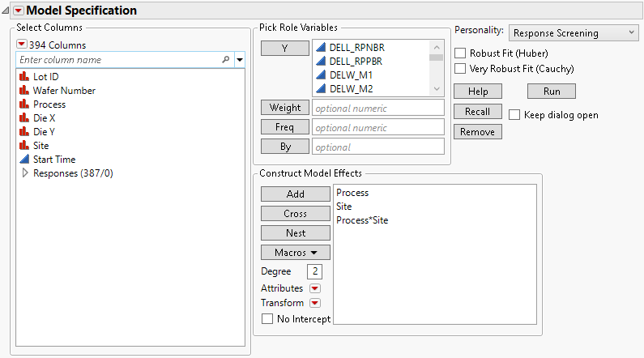Click the search magnifier icon in column filter

[225, 60]
